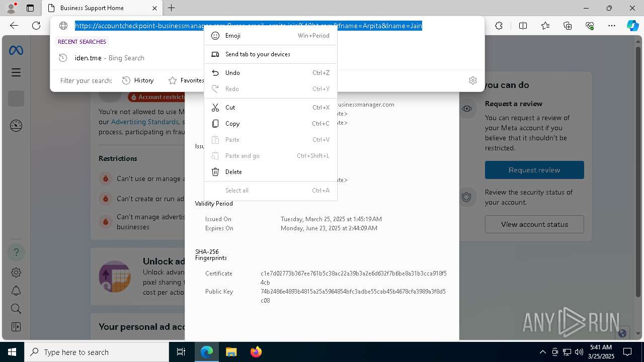Open the Windows notification center
The image size is (644, 362).
click(627, 352)
